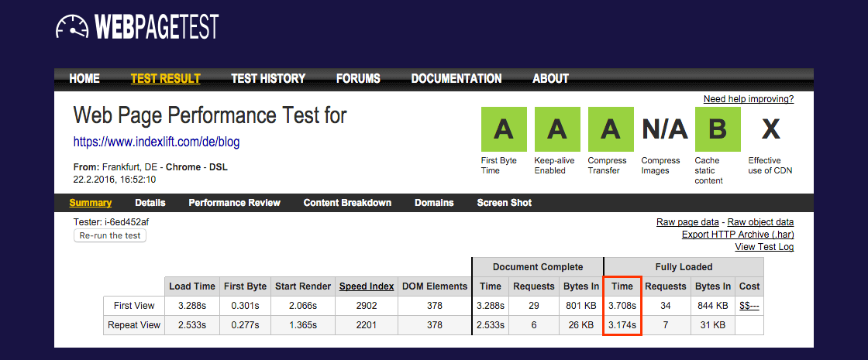Click the WebPageTest logo
This screenshot has height=360, width=868.
[137, 26]
